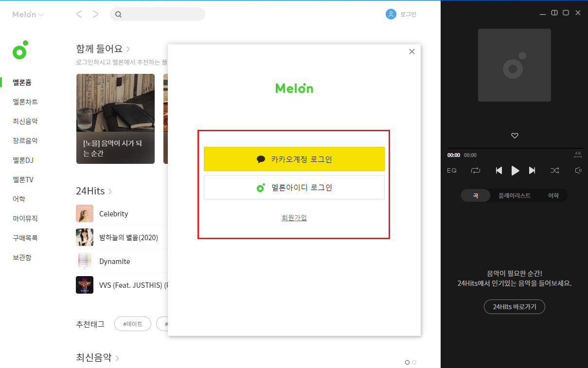588x368 pixels.
Task: Click the album art placeholder in player
Action: 515,65
